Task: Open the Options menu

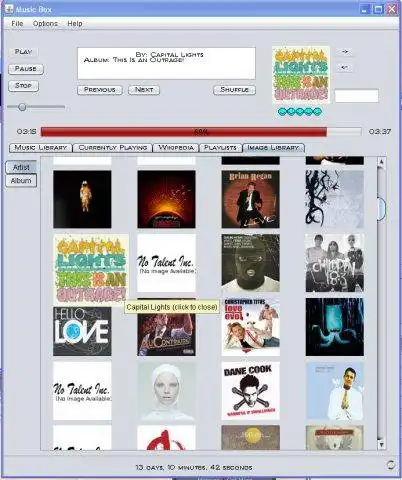Action: pos(45,24)
